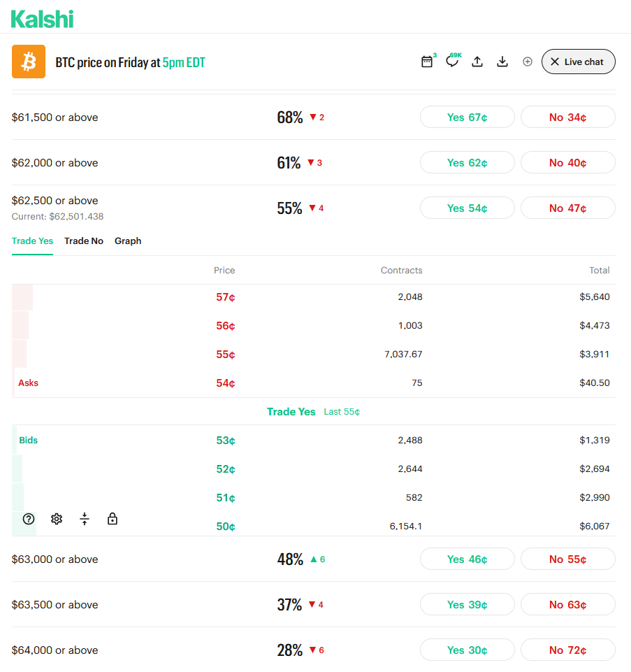Click the Price column header
The image size is (631, 672).
tap(224, 270)
